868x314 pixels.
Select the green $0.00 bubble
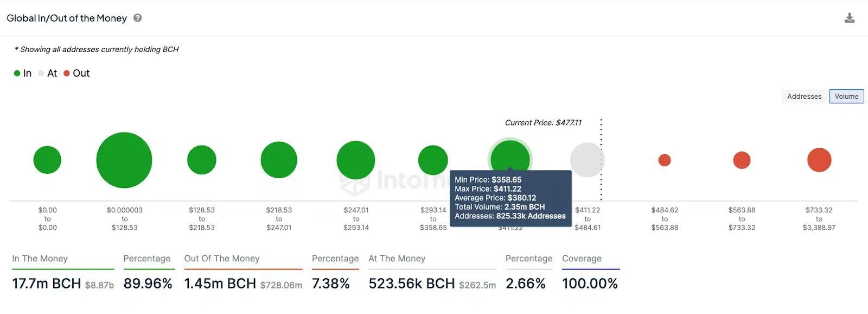pos(47,159)
